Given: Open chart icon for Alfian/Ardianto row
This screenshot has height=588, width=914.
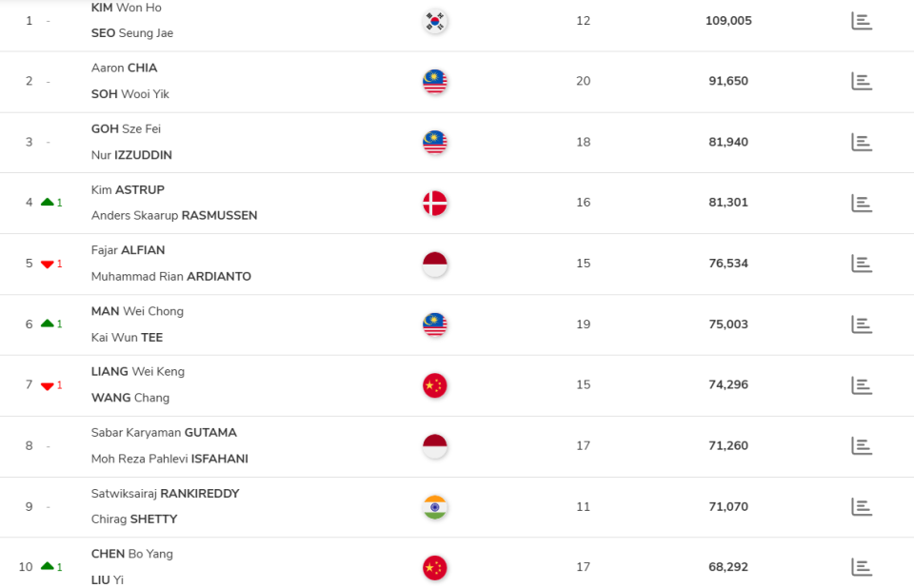Looking at the screenshot, I should (861, 264).
